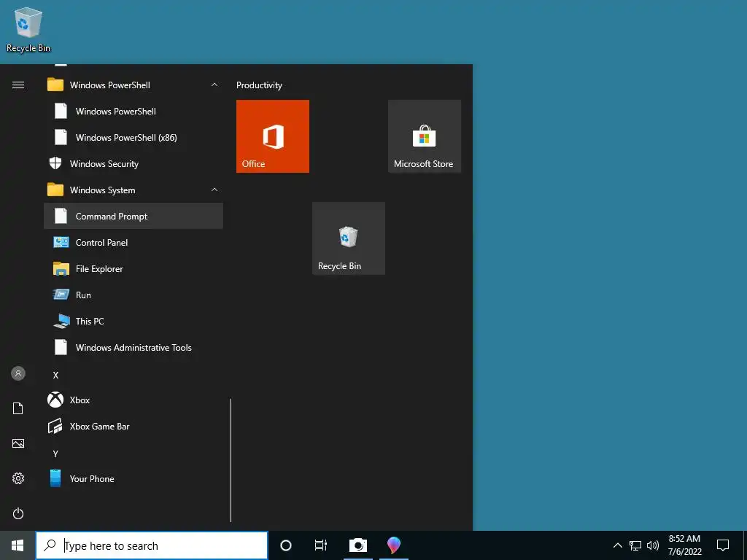The height and width of the screenshot is (560, 747).
Task: Open Windows PowerShell (x86)
Action: point(133,138)
